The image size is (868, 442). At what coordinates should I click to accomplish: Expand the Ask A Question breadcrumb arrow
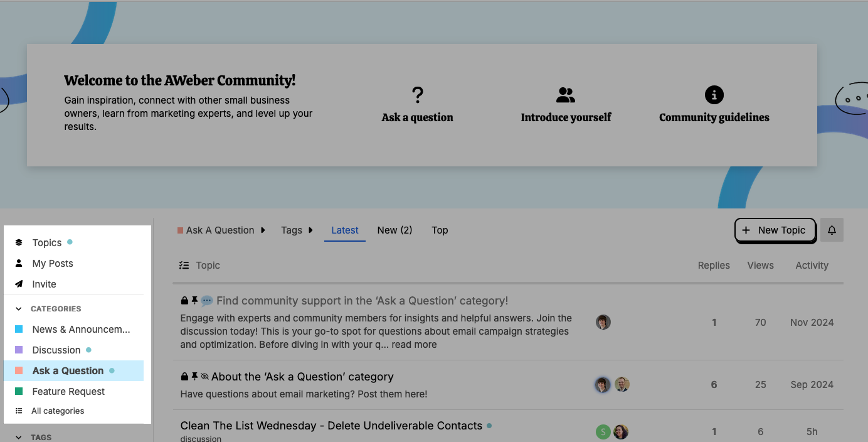click(263, 230)
